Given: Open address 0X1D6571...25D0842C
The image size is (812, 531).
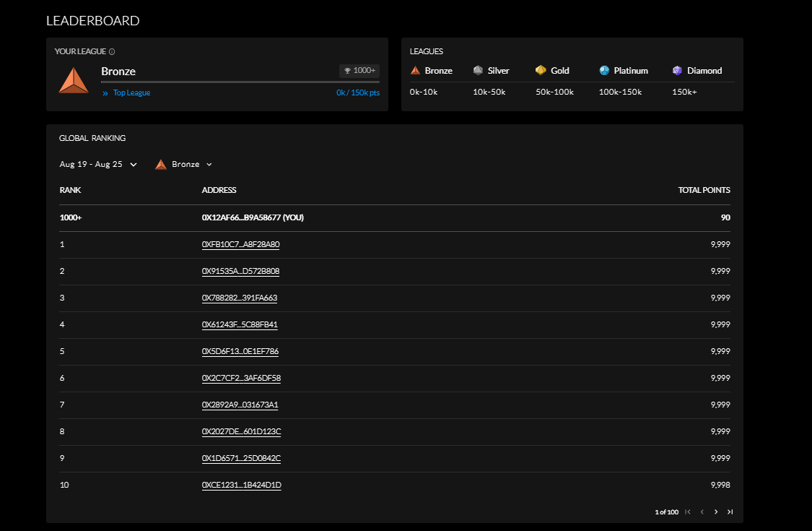Looking at the screenshot, I should pyautogui.click(x=241, y=458).
